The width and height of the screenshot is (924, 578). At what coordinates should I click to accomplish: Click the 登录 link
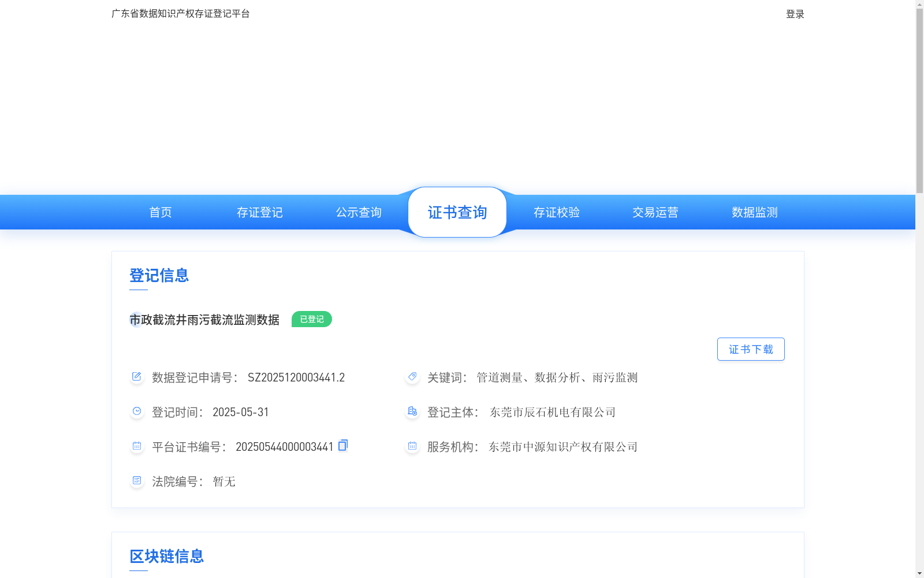(x=795, y=14)
